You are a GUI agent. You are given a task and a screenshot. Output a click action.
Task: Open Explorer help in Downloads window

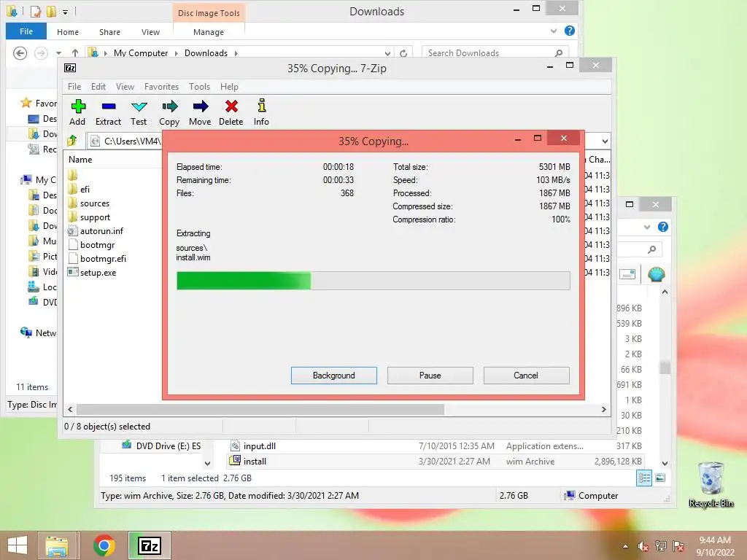(569, 31)
